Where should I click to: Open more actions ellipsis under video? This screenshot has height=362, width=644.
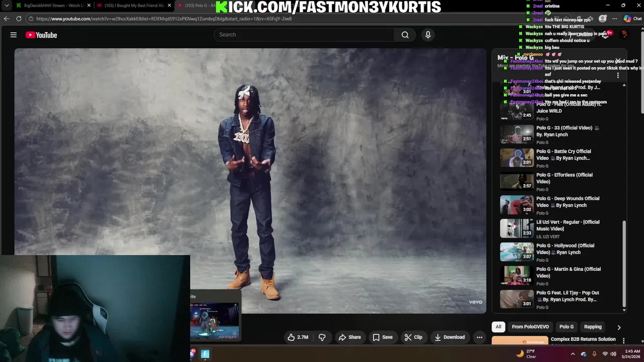[479, 337]
